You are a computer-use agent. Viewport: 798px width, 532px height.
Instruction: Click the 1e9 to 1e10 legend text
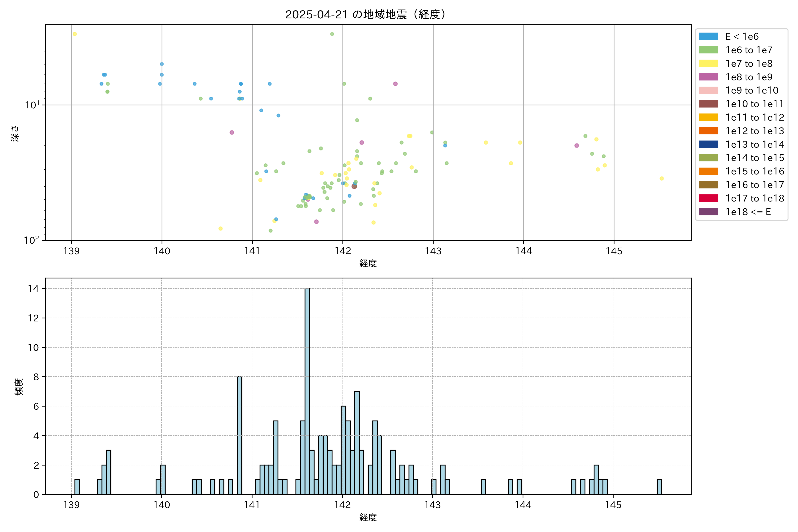(752, 91)
